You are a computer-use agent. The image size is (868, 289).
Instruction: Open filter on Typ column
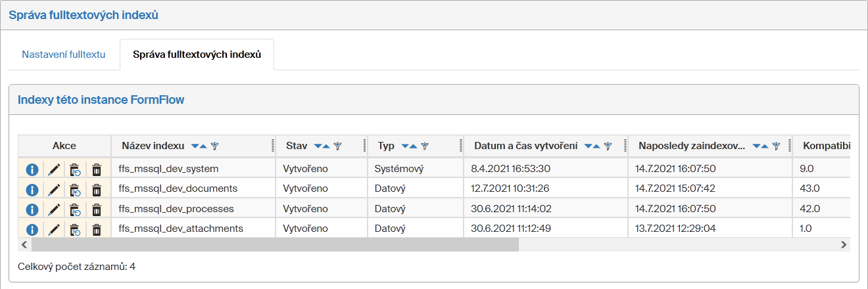[425, 146]
